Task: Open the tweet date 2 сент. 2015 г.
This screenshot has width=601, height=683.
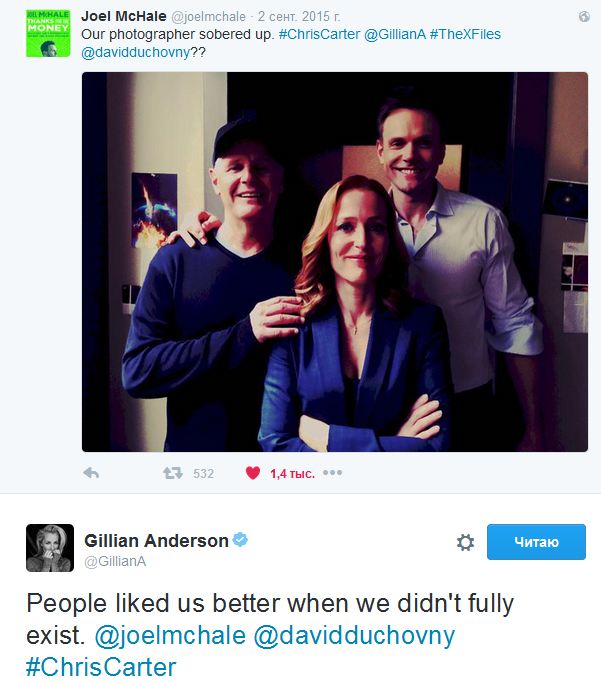Action: [x=299, y=16]
